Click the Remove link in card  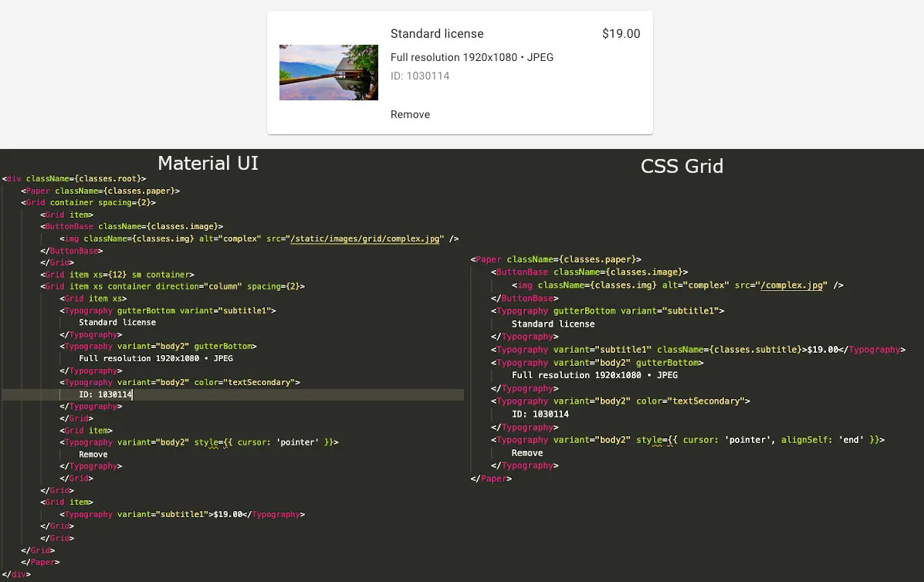[410, 114]
